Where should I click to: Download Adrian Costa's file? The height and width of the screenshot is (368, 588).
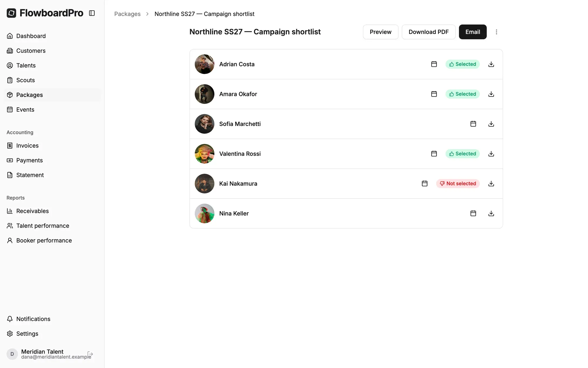(491, 64)
